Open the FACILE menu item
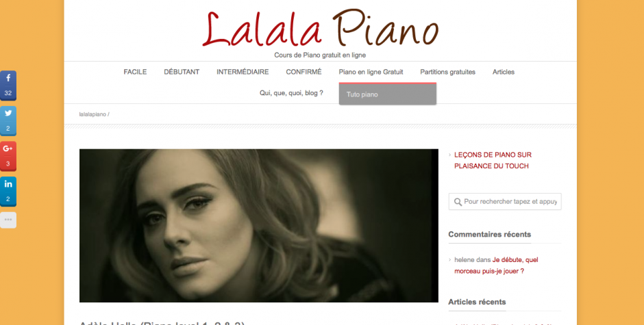This screenshot has width=644, height=325. point(135,72)
